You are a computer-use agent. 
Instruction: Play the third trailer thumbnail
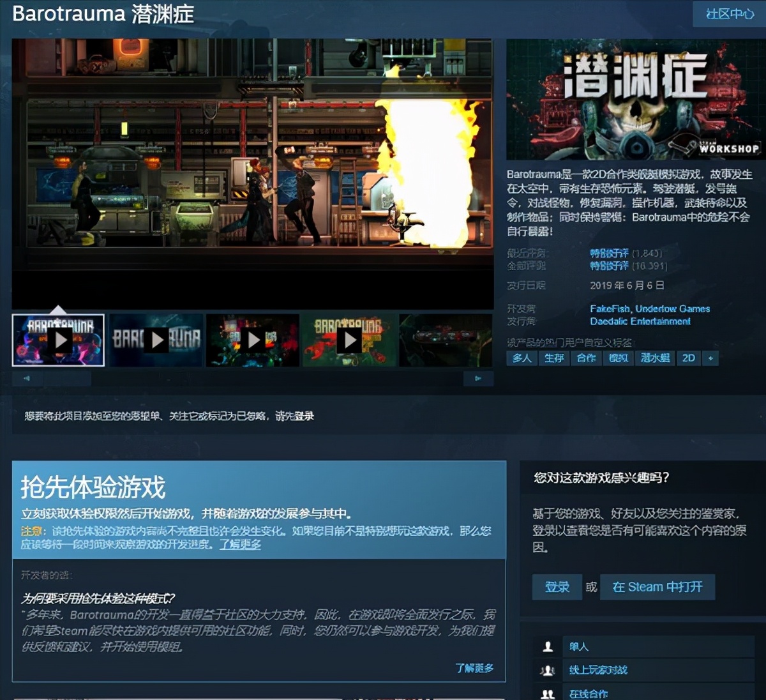pyautogui.click(x=253, y=340)
